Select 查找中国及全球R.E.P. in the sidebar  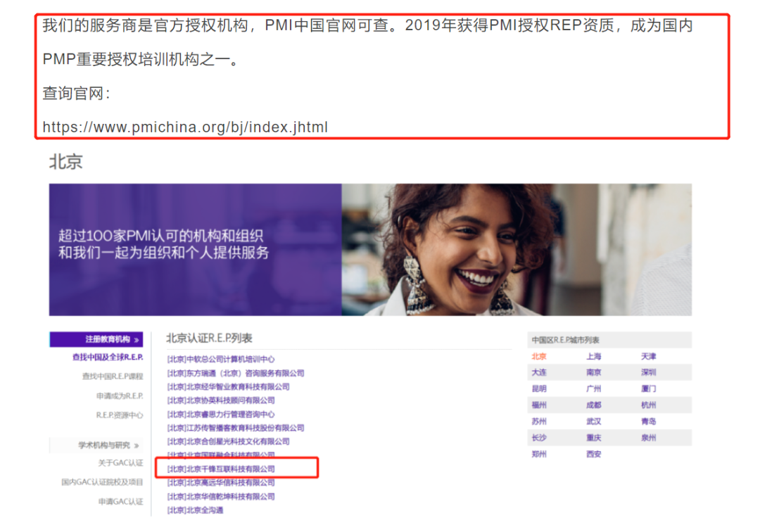(108, 357)
